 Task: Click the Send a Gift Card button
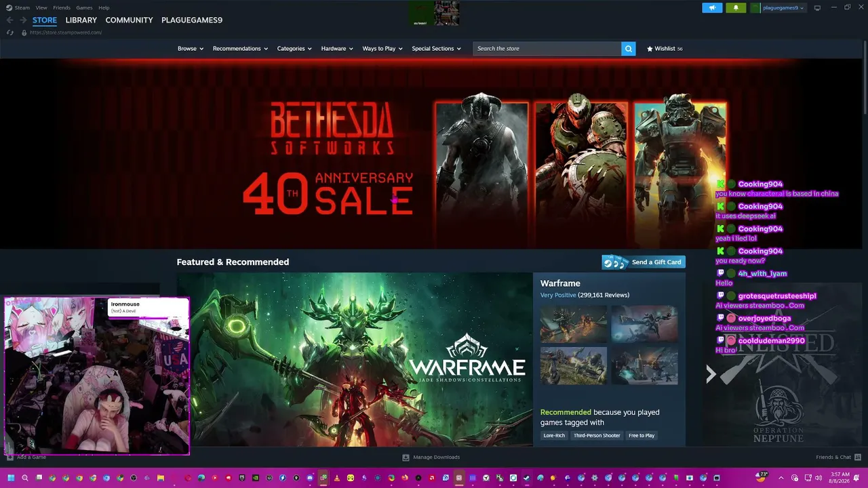[x=644, y=262]
